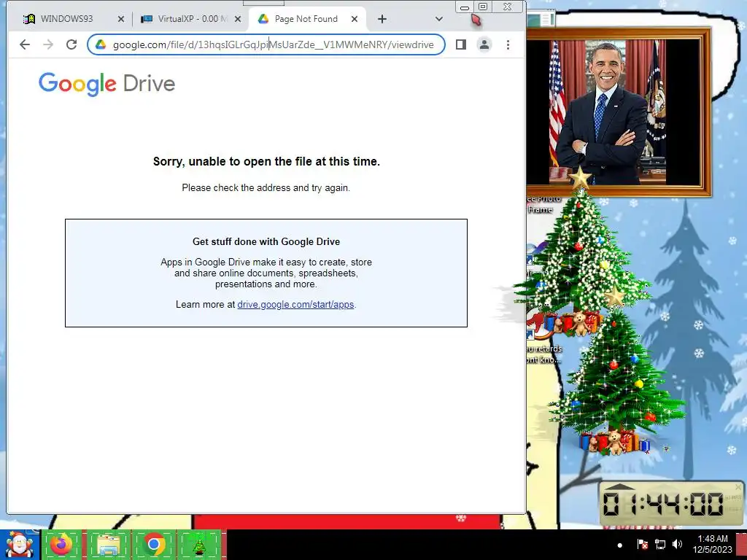Screen dimensions: 747x560
Task: Close the WINDOWS93 tab
Action: coord(121,19)
